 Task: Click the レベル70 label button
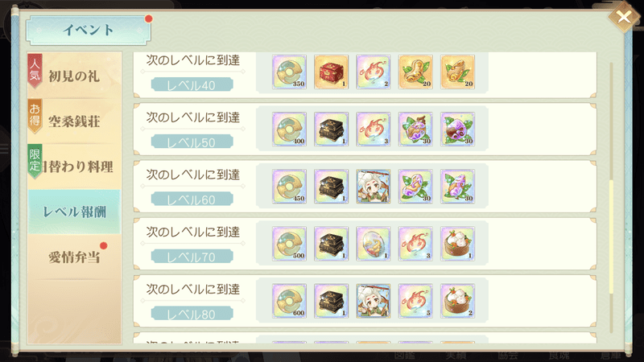click(192, 257)
